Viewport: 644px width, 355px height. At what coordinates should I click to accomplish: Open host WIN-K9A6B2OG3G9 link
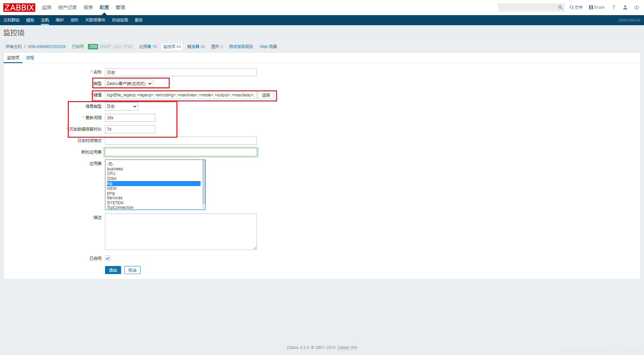pos(47,47)
